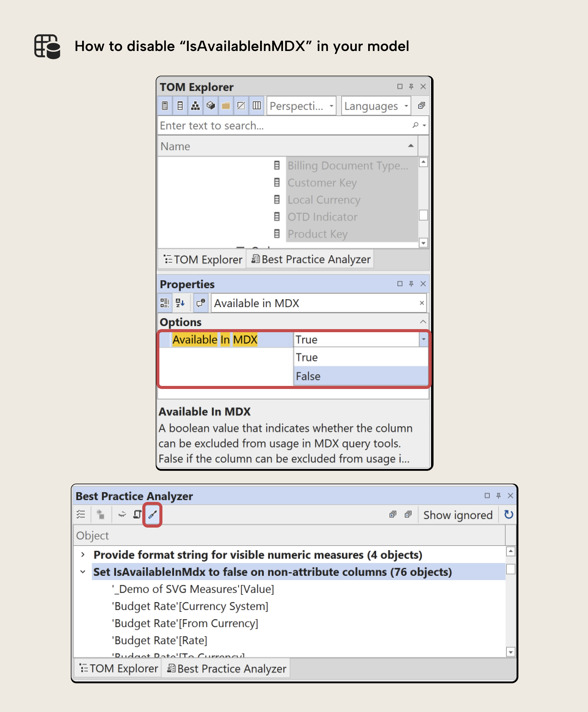Click the scroll up arrow in TOM Explorer list

[x=423, y=162]
